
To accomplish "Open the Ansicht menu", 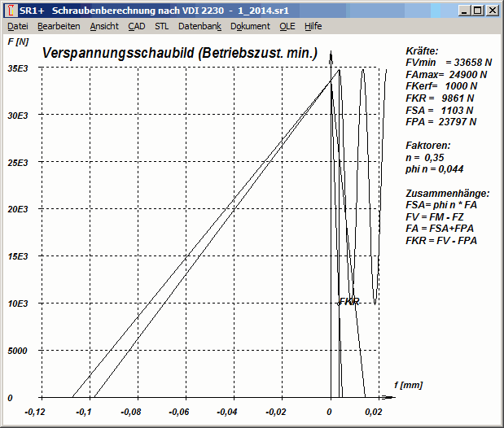I will point(104,26).
